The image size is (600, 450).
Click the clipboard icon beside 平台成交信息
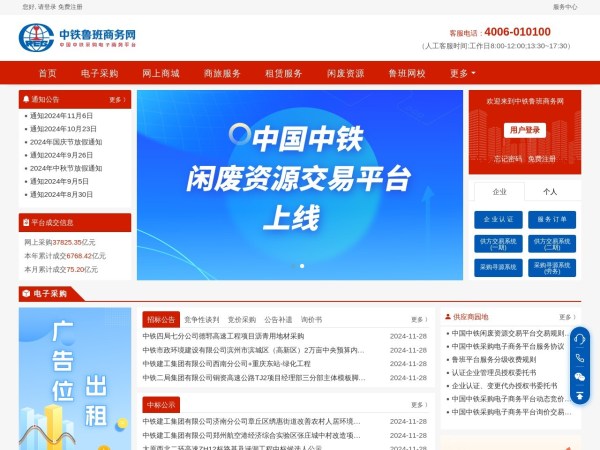coord(26,223)
